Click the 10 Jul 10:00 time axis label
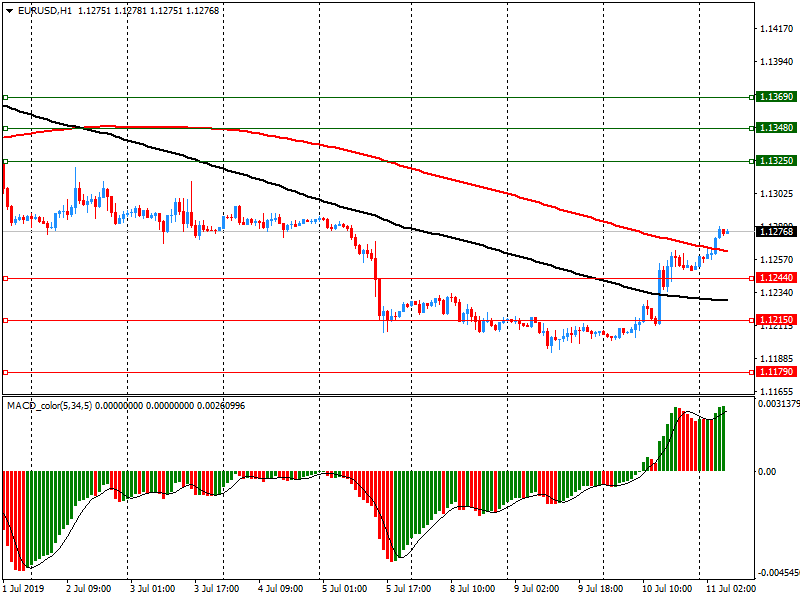 (x=667, y=588)
